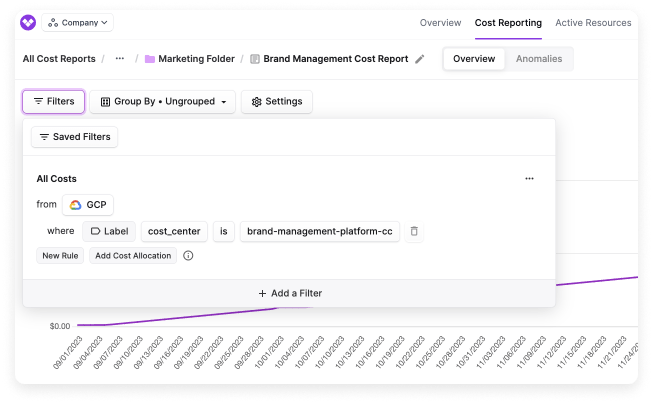653x404 pixels.
Task: Go to the Active Resources tab
Action: click(x=593, y=22)
